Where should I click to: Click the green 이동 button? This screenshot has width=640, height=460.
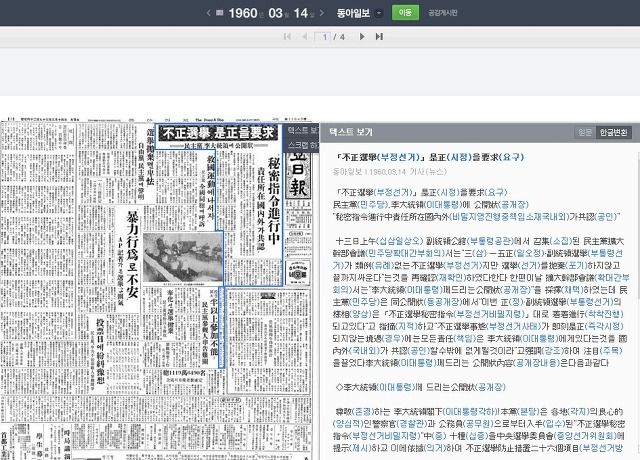coord(405,13)
